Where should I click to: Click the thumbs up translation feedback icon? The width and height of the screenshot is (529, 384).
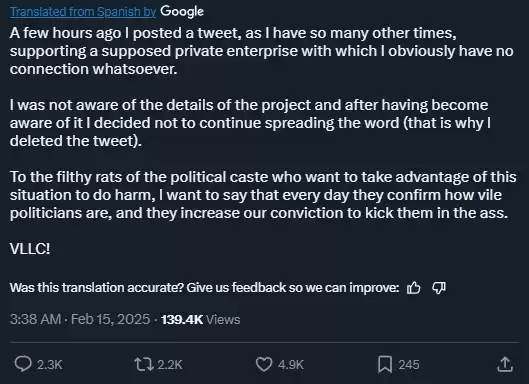point(413,288)
